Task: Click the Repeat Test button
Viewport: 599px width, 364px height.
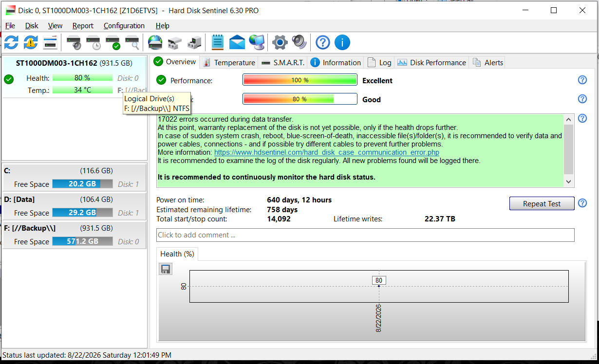Action: pos(542,203)
